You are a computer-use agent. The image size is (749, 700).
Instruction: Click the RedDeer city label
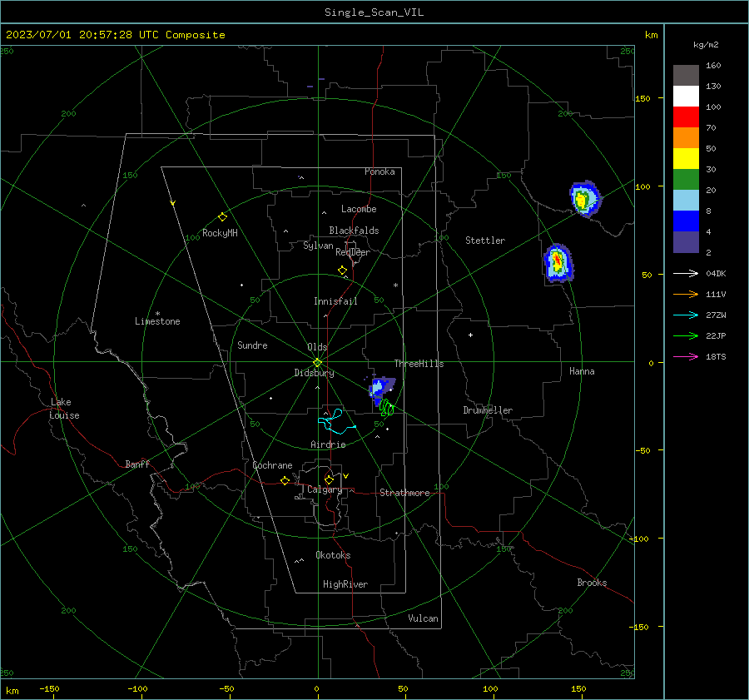(x=353, y=252)
